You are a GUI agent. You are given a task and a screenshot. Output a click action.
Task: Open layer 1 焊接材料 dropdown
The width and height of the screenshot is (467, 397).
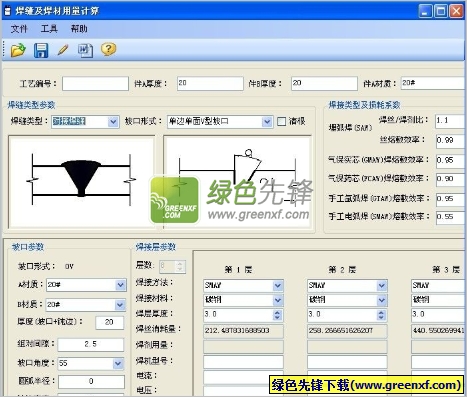pyautogui.click(x=278, y=300)
